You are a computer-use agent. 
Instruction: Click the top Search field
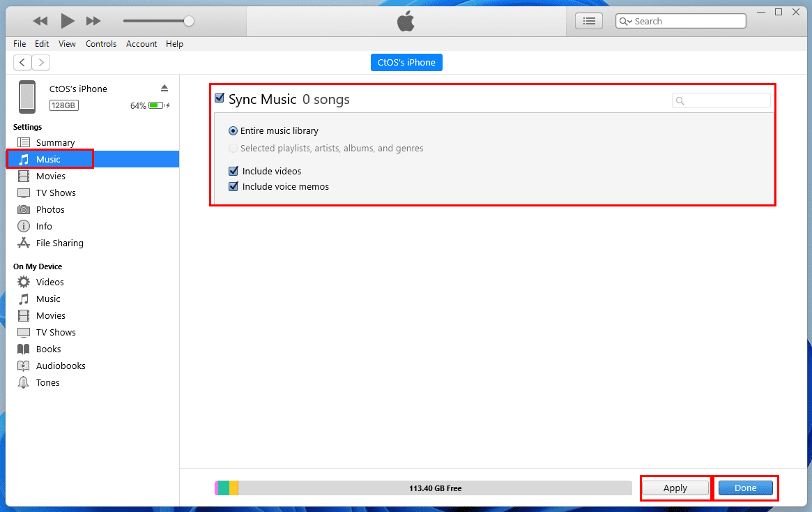point(681,21)
